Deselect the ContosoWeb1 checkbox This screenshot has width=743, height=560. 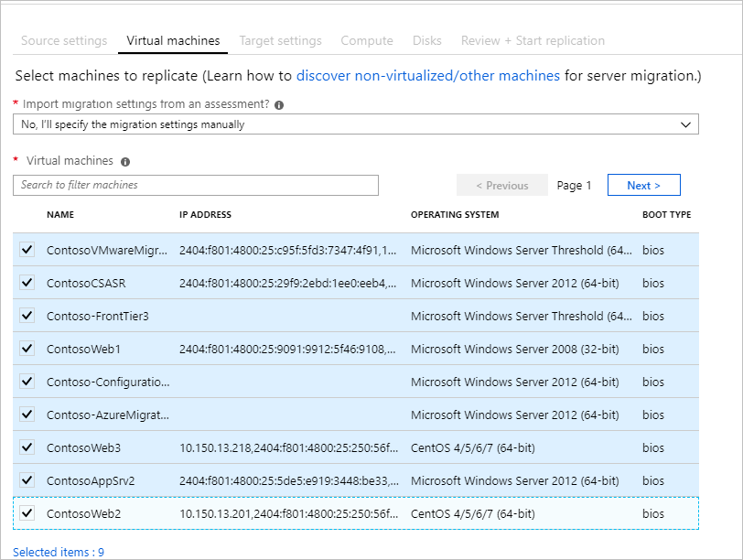(27, 349)
